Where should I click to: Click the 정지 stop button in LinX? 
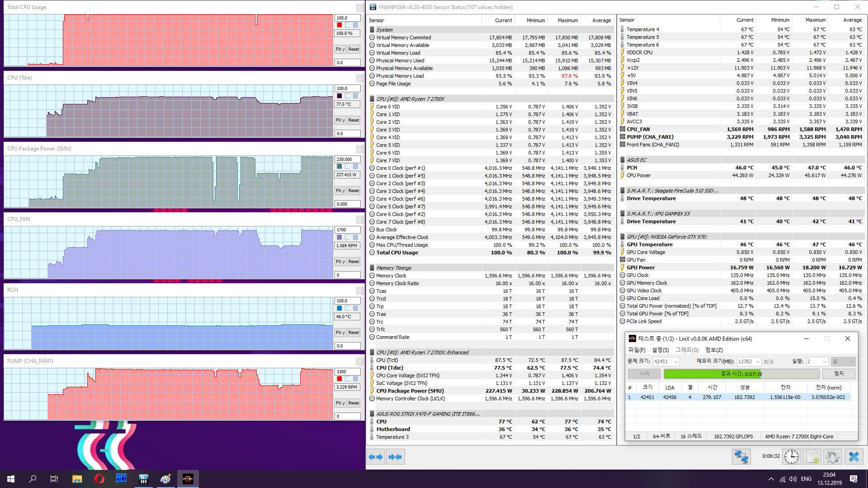[839, 374]
